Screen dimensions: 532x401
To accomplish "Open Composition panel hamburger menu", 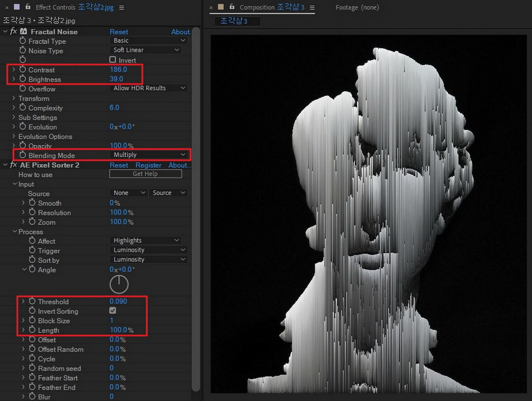I will tap(312, 8).
